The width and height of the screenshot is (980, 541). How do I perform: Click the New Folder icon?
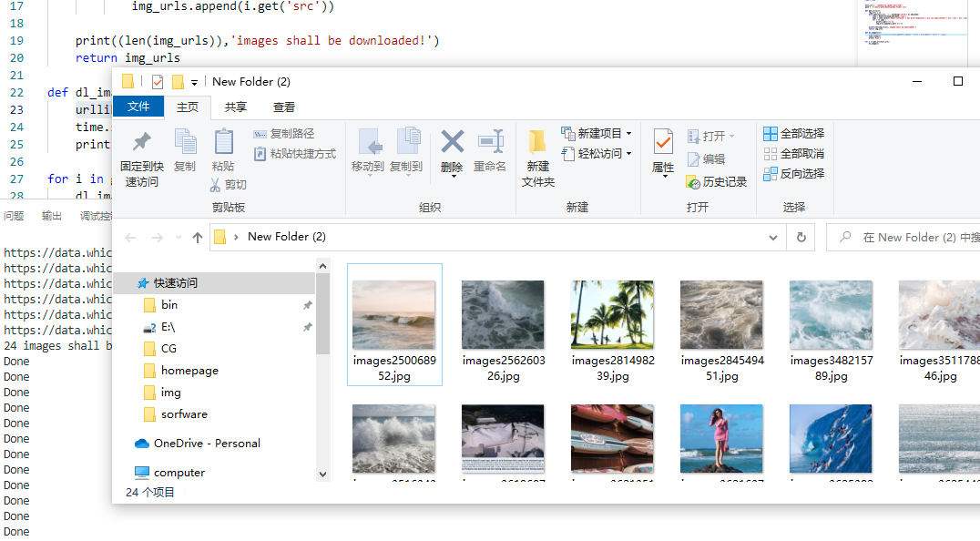537,142
